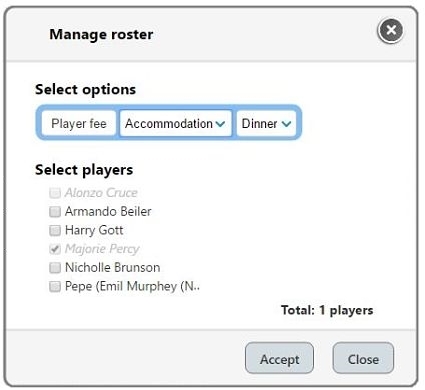The image size is (425, 390).
Task: Click the checked Majorie Percy checkbox
Action: coord(55,249)
